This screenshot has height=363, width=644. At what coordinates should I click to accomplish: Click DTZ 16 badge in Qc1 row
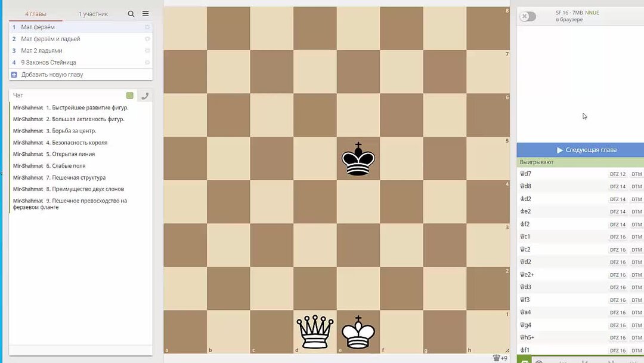tap(618, 237)
